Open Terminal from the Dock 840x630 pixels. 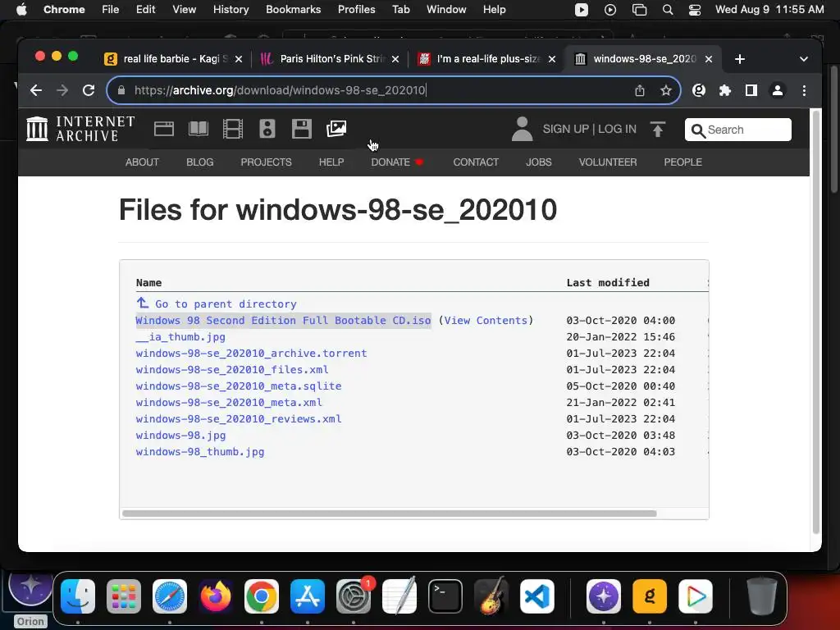coord(445,596)
